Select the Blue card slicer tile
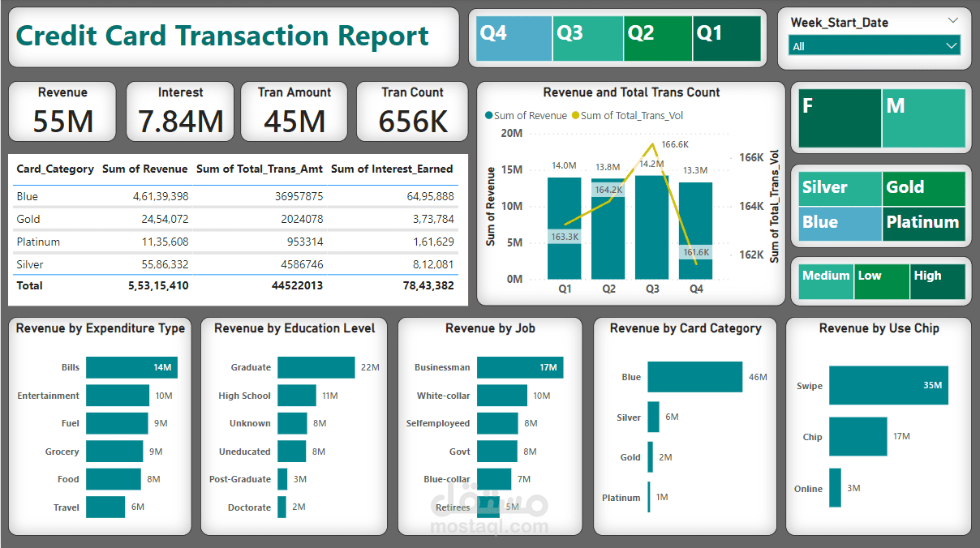 840,224
